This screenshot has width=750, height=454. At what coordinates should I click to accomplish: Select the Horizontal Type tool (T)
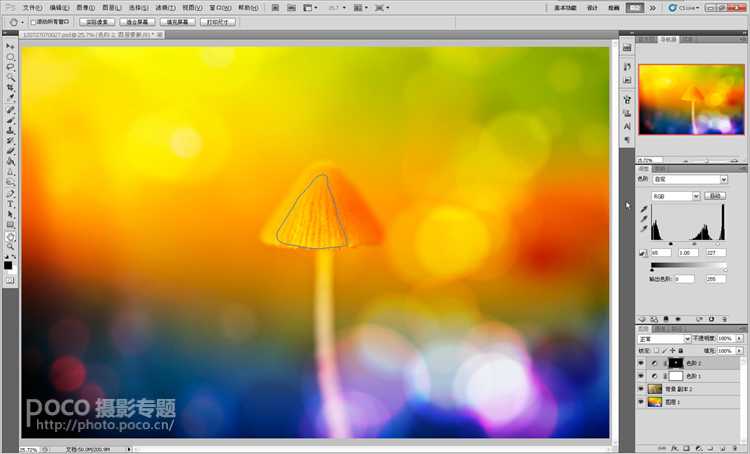pyautogui.click(x=10, y=204)
